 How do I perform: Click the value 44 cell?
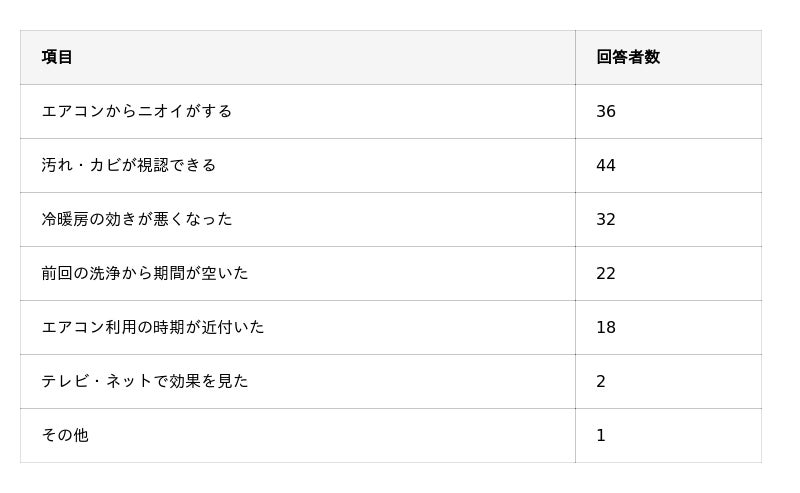click(x=606, y=165)
